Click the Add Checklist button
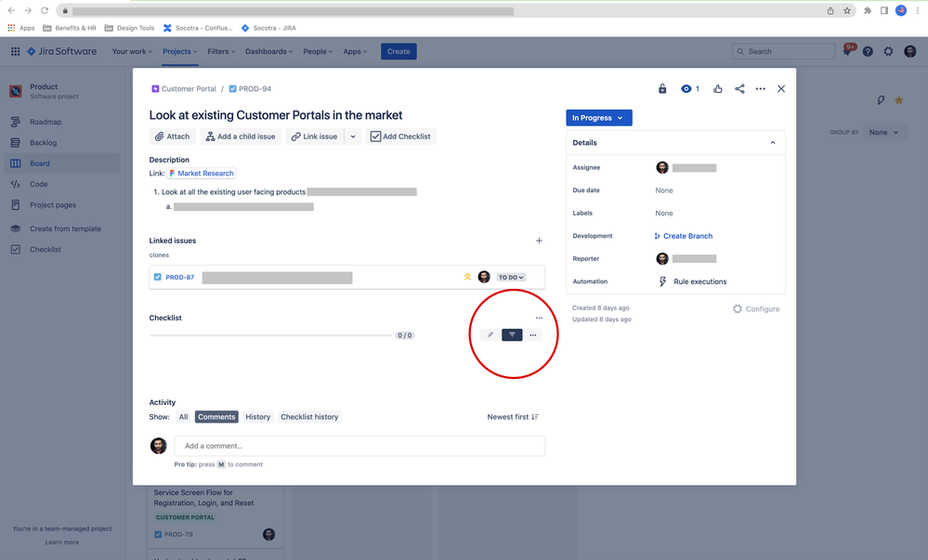The height and width of the screenshot is (560, 928). (x=400, y=137)
